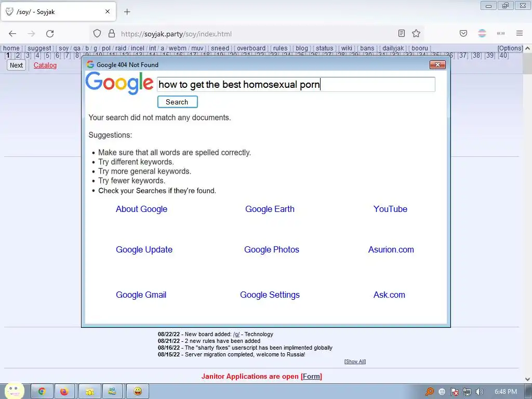Image resolution: width=532 pixels, height=399 pixels.
Task: Open the Google Update link
Action: pos(144,249)
